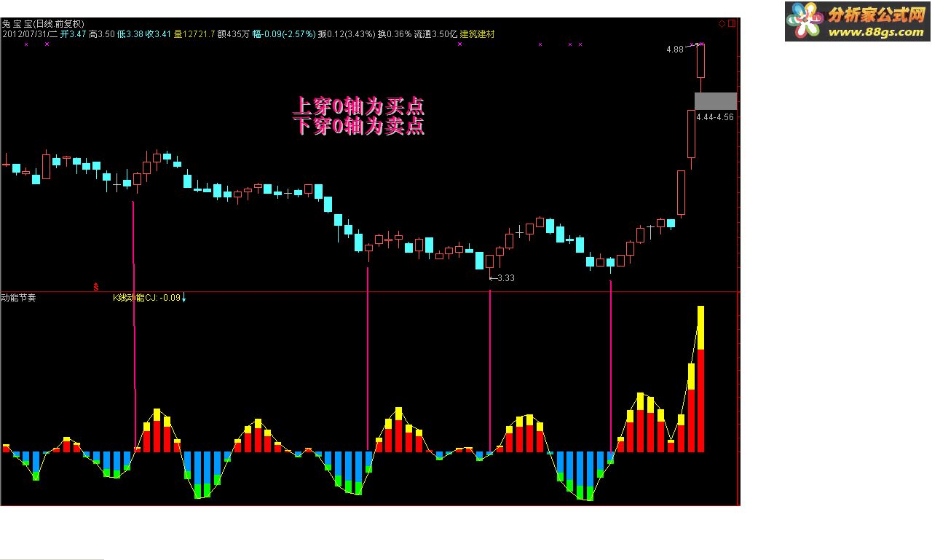This screenshot has height=560, width=932.
Task: Click the close price 收3.41
Action: click(159, 33)
